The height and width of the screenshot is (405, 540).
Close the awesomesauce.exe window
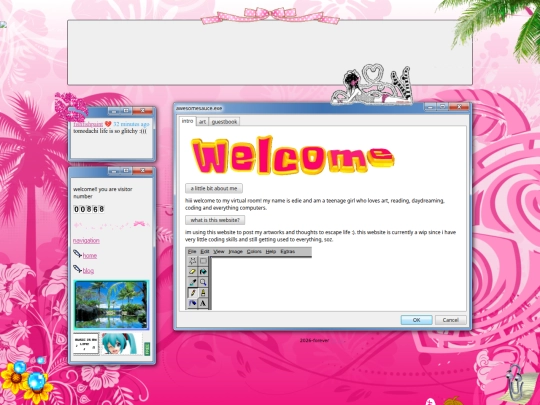459,107
